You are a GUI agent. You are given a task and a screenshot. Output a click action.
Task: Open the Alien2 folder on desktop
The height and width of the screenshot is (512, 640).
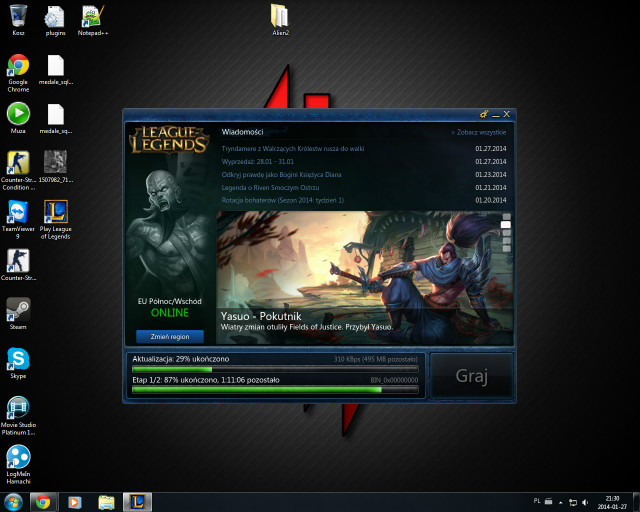280,19
